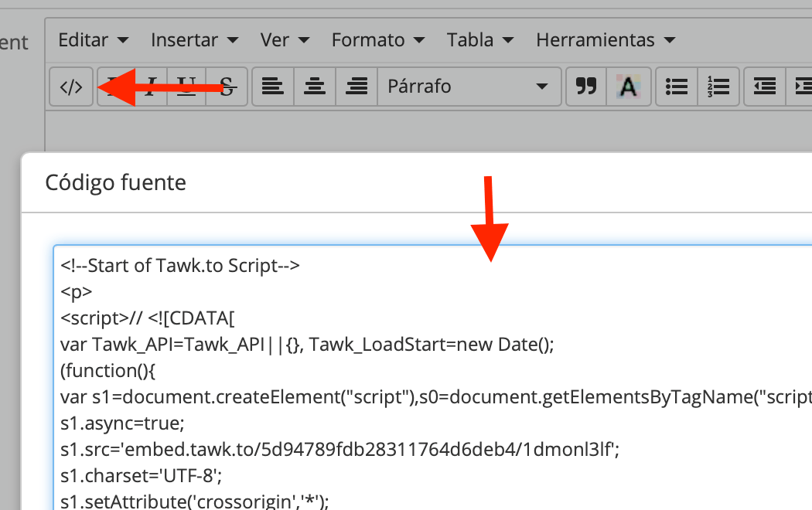Click the 's1.charset='UTF-8';' line
Viewport: 812px width, 510px height.
pyautogui.click(x=141, y=475)
